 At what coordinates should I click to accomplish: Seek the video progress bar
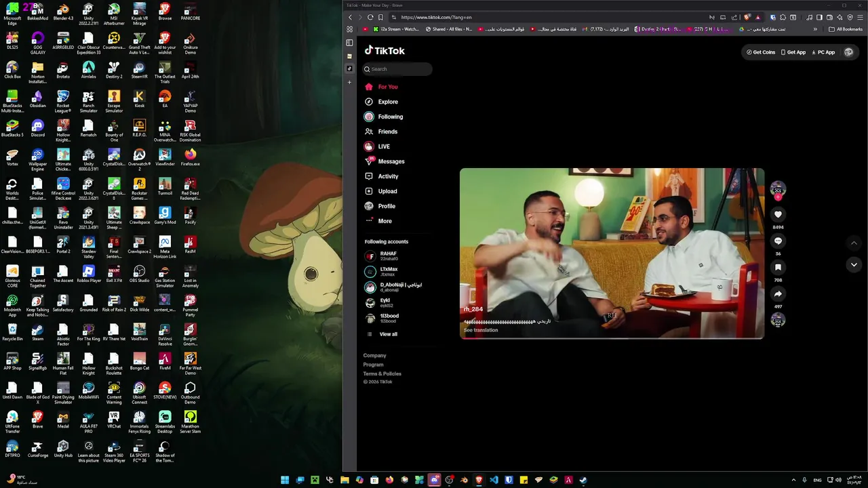[612, 337]
